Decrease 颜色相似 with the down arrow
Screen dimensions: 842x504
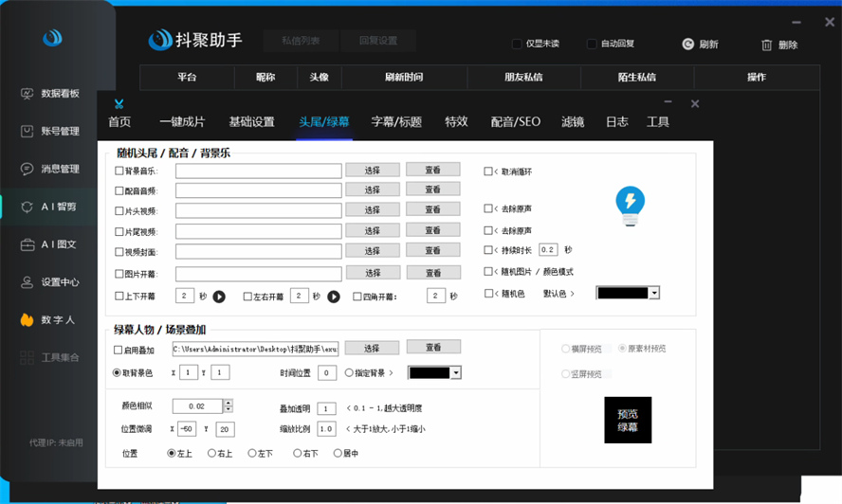229,409
